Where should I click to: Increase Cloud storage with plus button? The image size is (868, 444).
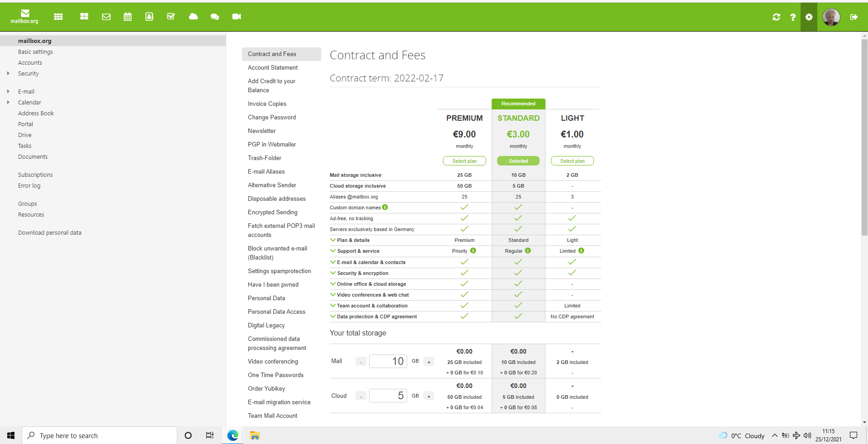(x=429, y=396)
